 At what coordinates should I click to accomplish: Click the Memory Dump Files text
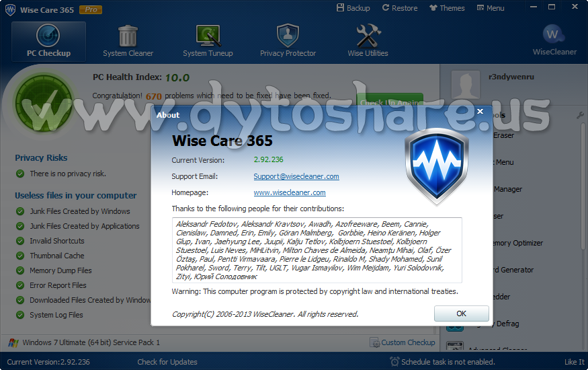[60, 270]
